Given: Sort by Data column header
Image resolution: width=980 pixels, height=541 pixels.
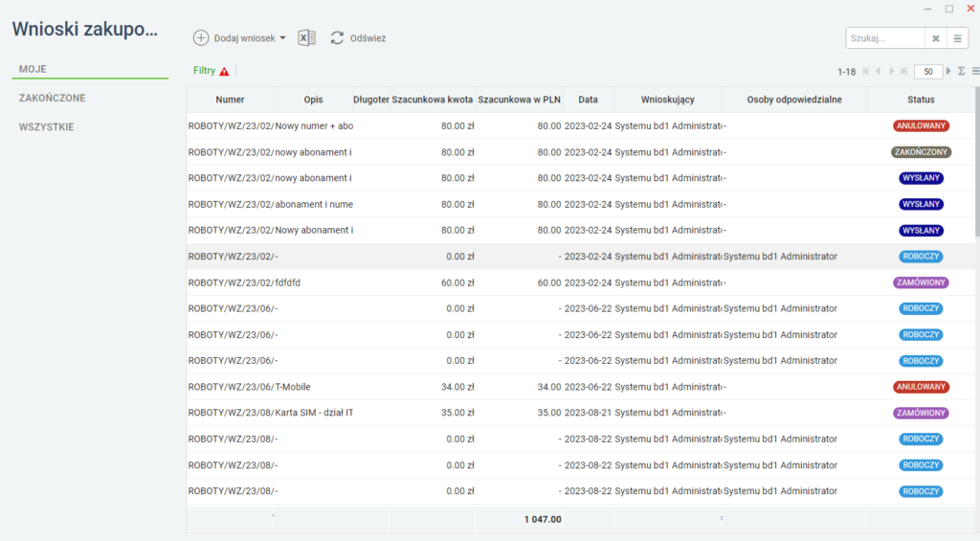Looking at the screenshot, I should 588,100.
